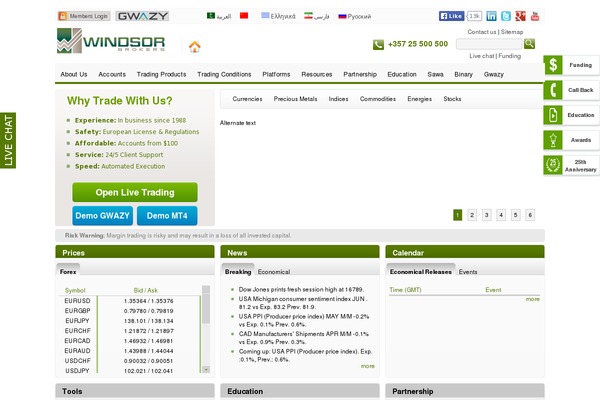Open the Call Back side panel

[x=571, y=90]
